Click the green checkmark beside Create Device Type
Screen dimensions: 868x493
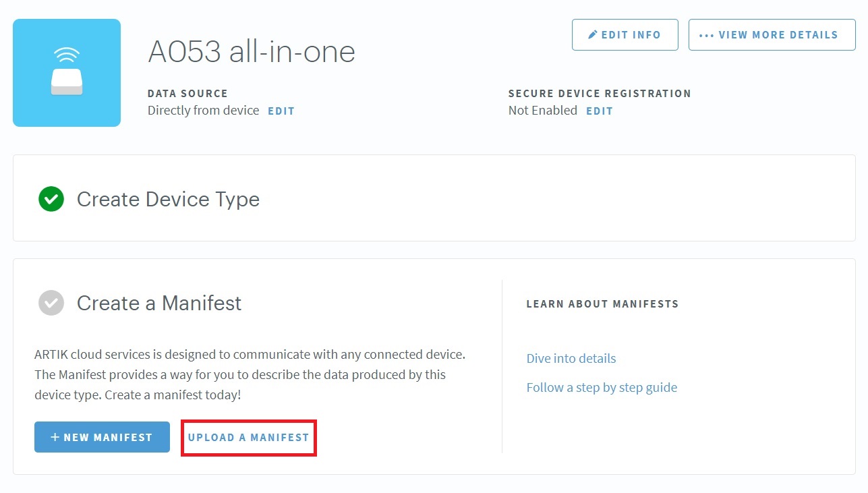click(51, 199)
